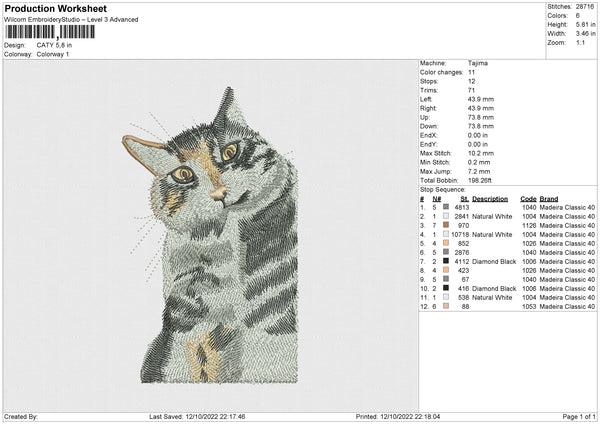Select the black swatch in stop row 7
600x424 pixels.
(446, 261)
